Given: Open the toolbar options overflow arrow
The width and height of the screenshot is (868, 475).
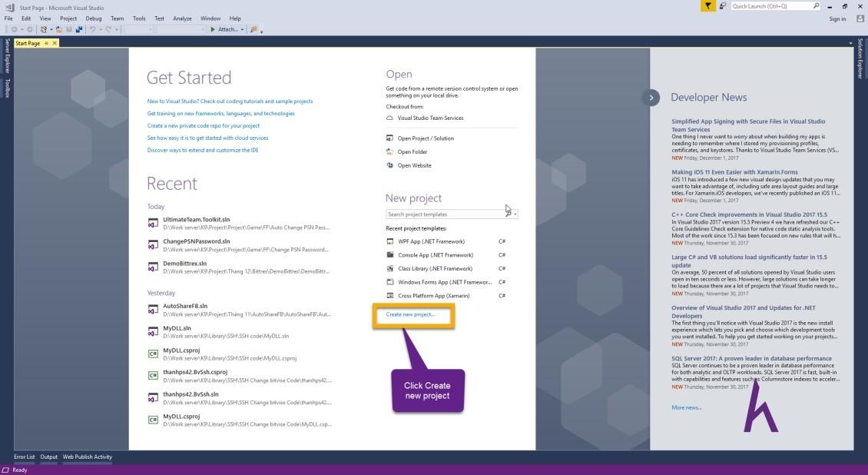Looking at the screenshot, I should [x=262, y=32].
